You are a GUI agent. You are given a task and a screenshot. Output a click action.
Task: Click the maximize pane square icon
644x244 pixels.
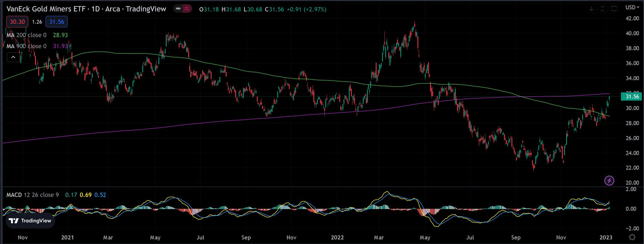pyautogui.click(x=614, y=9)
